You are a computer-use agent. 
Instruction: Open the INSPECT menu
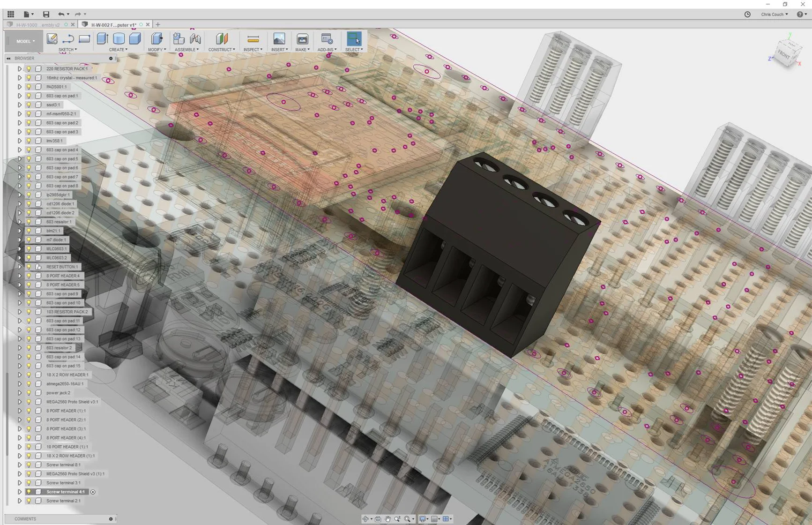tap(253, 49)
